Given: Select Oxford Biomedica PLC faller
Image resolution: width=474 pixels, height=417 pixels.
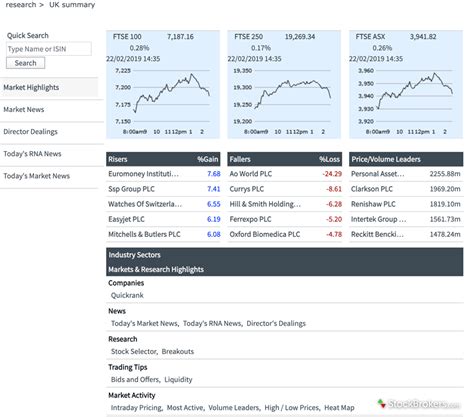Looking at the screenshot, I should (x=265, y=234).
